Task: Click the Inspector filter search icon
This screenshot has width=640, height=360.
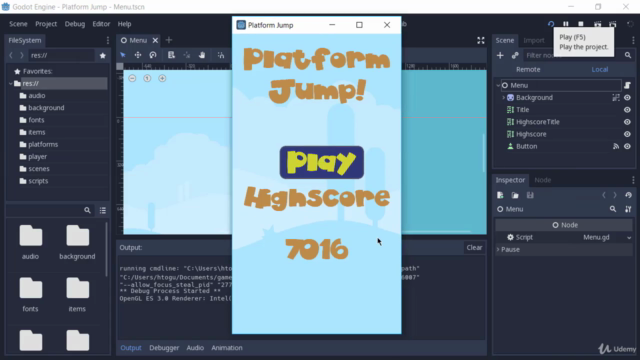Action: tap(613, 209)
